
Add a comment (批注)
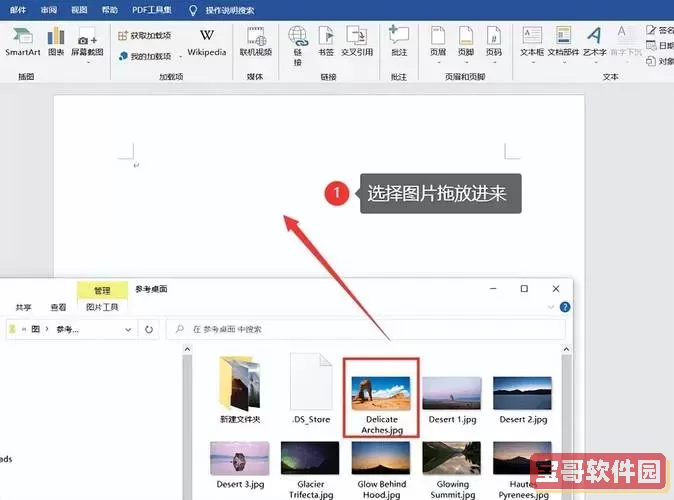pos(399,41)
